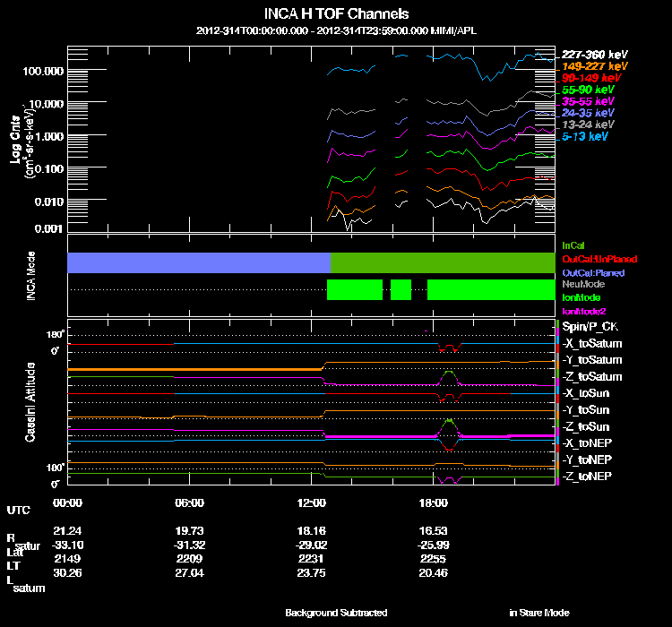Click the narrow middle IonMode block
The height and width of the screenshot is (627, 672).
401,289
